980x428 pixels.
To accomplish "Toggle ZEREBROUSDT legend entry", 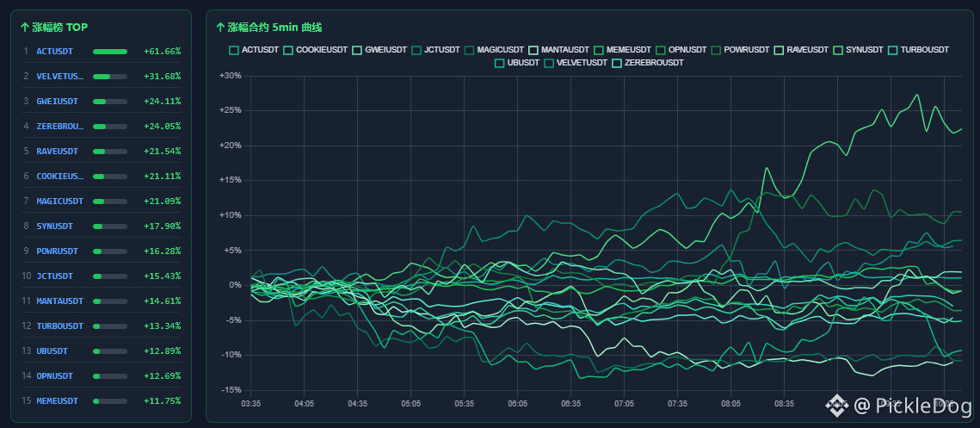I will 648,63.
